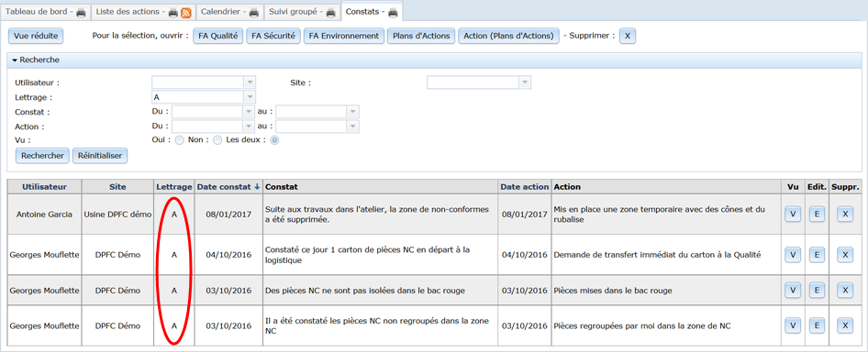The height and width of the screenshot is (352, 868).
Task: Click the 08/01/2017 Date constat cell
Action: 228,214
